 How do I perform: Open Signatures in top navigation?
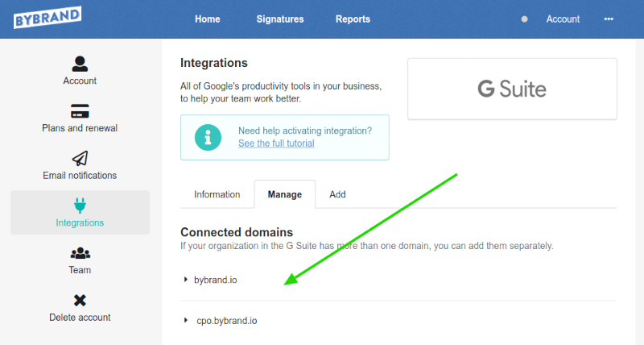point(280,19)
